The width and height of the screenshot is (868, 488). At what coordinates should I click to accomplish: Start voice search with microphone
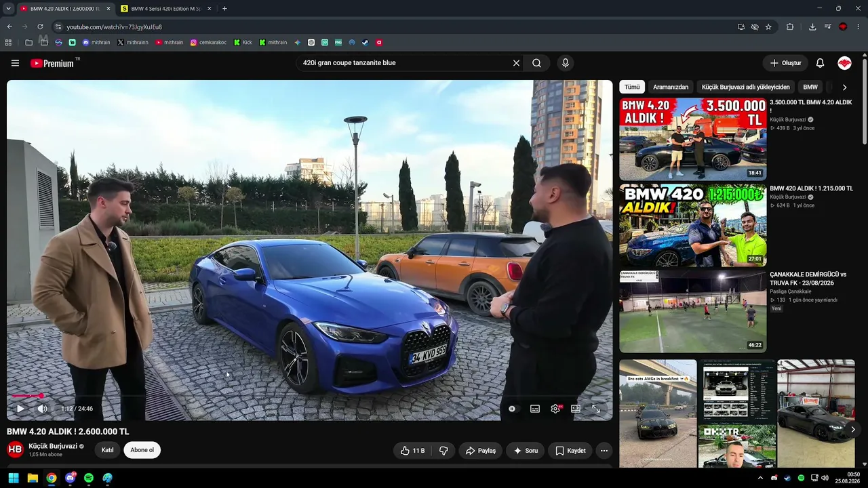pyautogui.click(x=566, y=63)
